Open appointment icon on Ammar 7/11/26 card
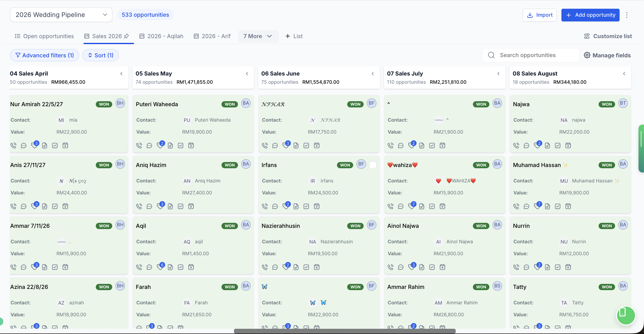The image size is (644, 334). 65,267
